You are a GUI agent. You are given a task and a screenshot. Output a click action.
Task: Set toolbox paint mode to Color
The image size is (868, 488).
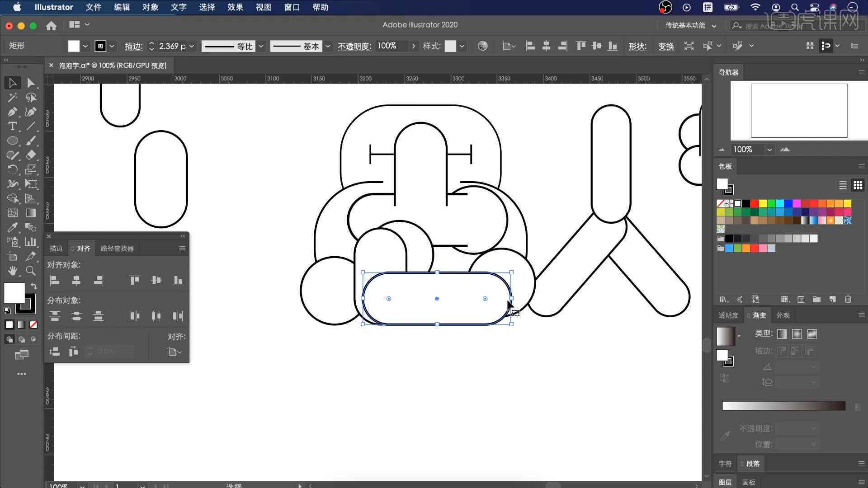9,324
